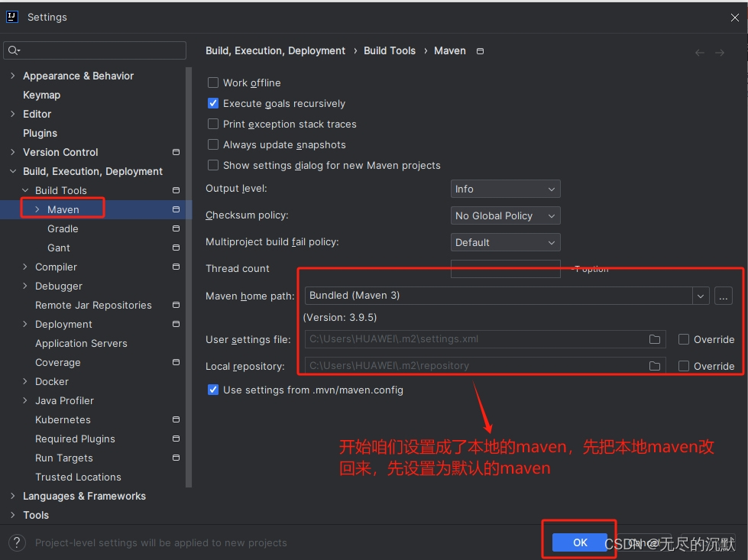748x560 pixels.
Task: Uncheck Execute goals recursively
Action: click(x=212, y=103)
